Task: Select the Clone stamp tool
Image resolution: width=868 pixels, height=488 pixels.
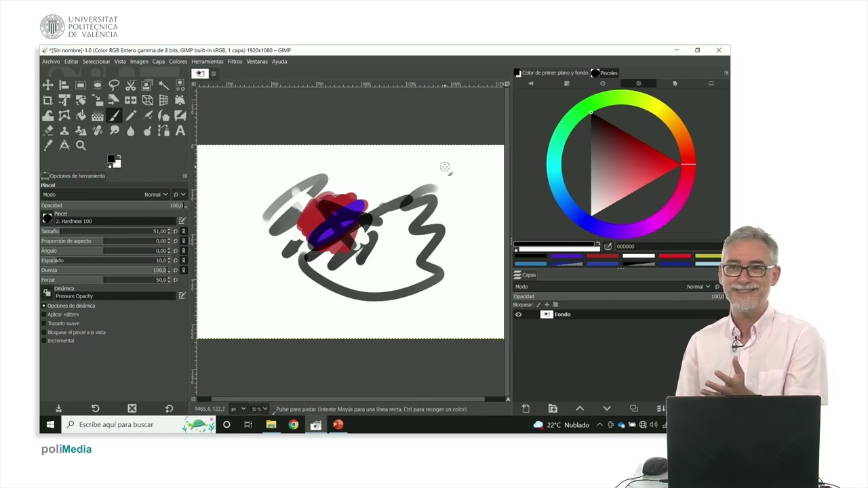Action: (64, 131)
